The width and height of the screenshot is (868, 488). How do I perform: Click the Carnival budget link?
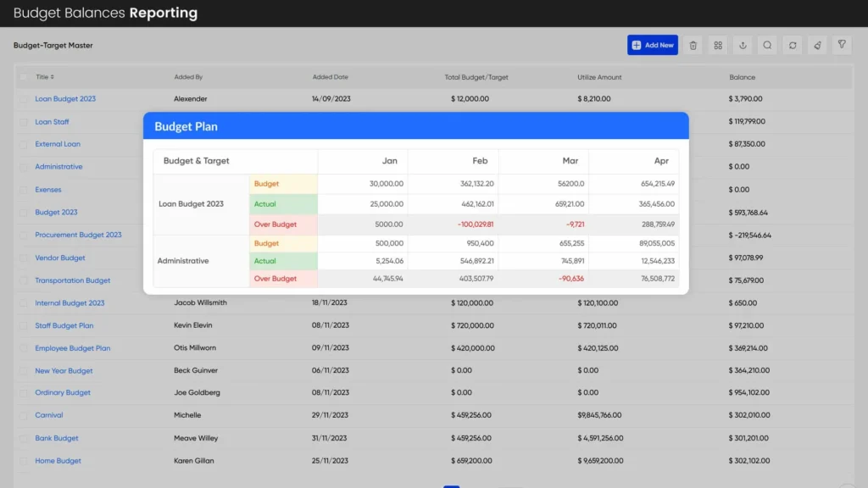48,415
